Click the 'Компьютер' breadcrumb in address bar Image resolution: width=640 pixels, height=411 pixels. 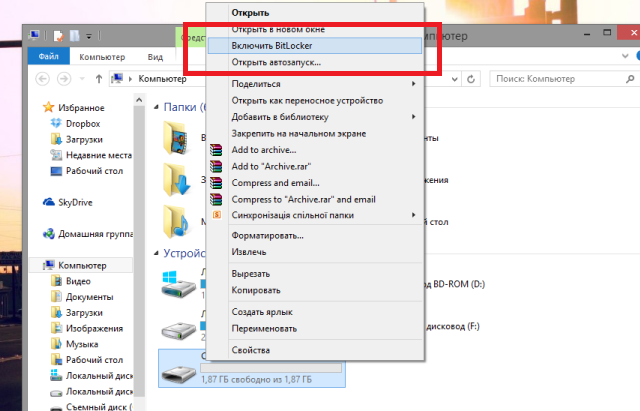pos(162,79)
